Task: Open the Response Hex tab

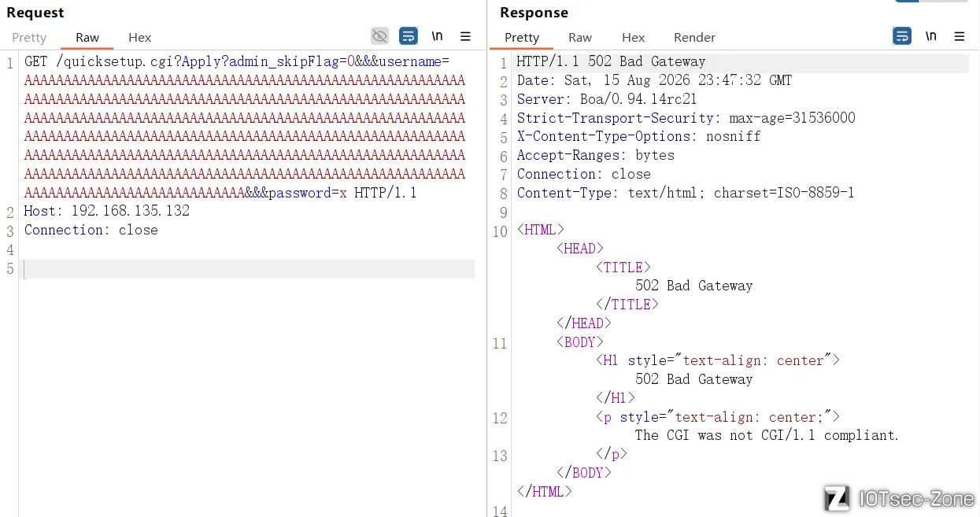Action: click(x=633, y=37)
